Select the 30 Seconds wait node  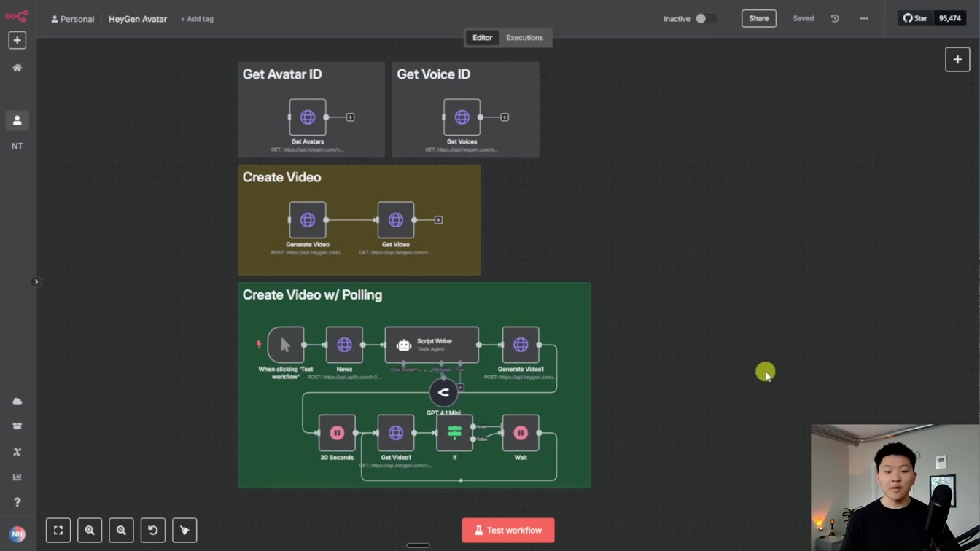[337, 433]
